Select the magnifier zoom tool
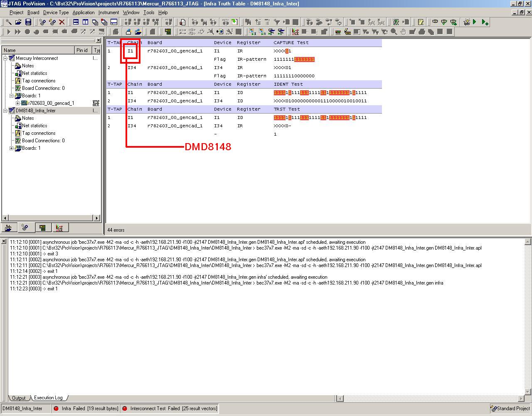This screenshot has height=416, width=532. (394, 32)
